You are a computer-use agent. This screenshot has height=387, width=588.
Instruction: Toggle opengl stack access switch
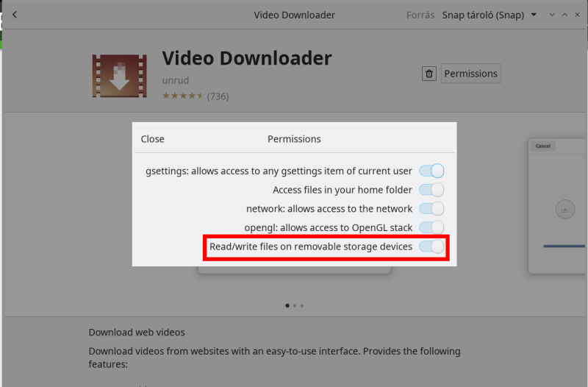(431, 227)
